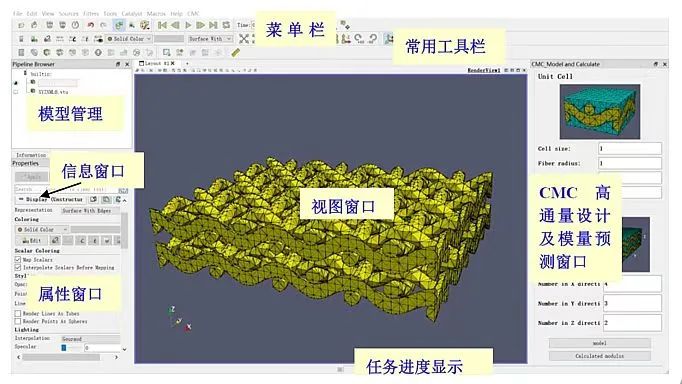This screenshot has height=384, width=682.
Task: Switch to the Information tab
Action: click(x=31, y=155)
